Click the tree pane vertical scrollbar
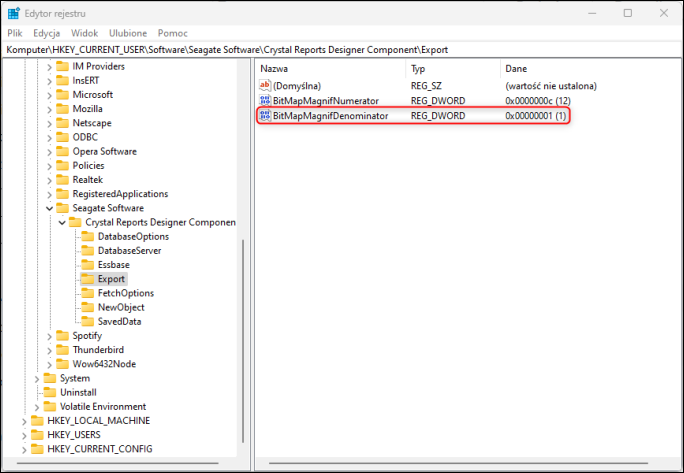Viewport: 684px width, 473px height. pyautogui.click(x=243, y=341)
